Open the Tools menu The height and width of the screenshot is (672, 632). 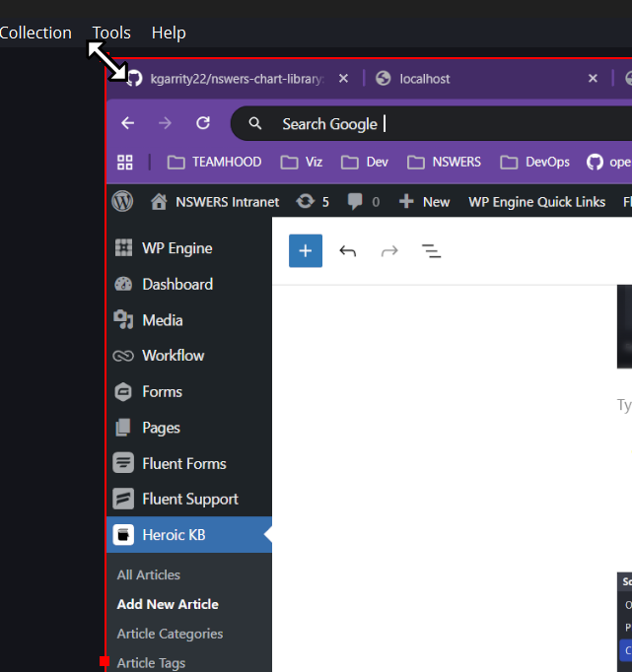(111, 33)
